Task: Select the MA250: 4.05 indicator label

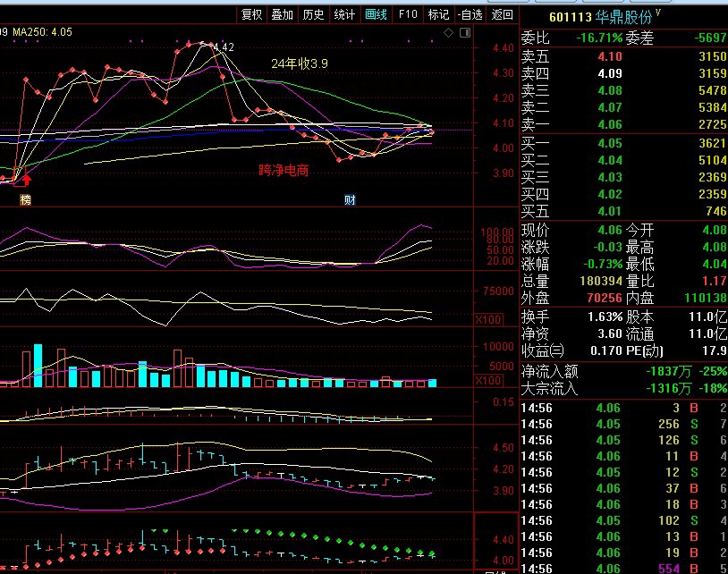Action: point(42,32)
